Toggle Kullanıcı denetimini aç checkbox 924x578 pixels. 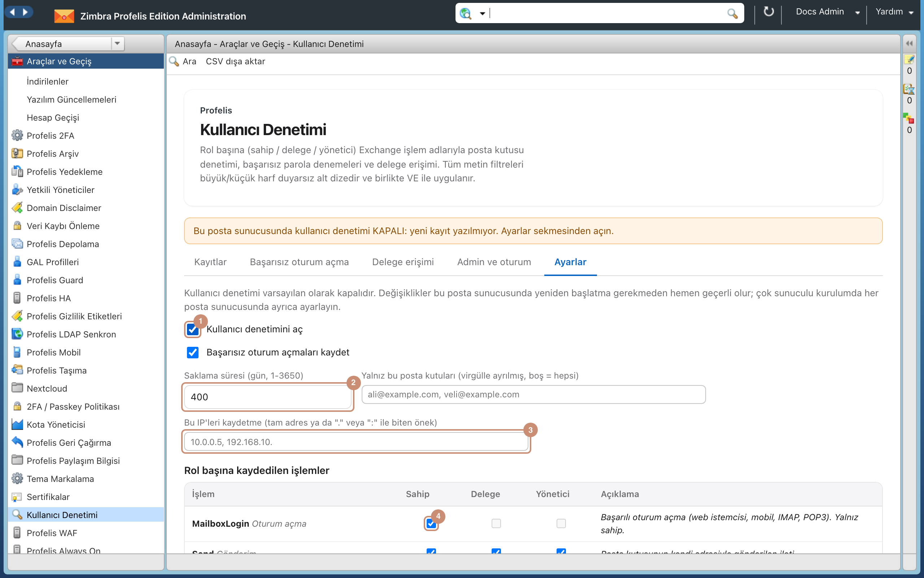click(192, 329)
